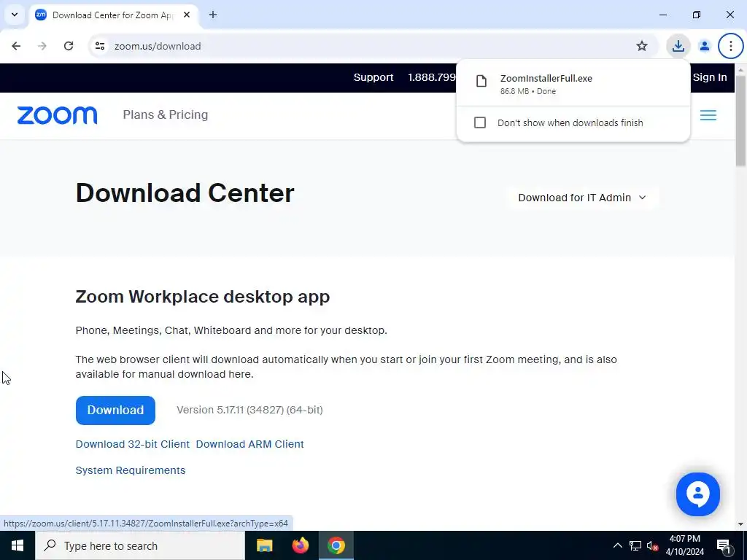This screenshot has height=560, width=747.
Task: Open site information icon in address bar
Action: [100, 46]
